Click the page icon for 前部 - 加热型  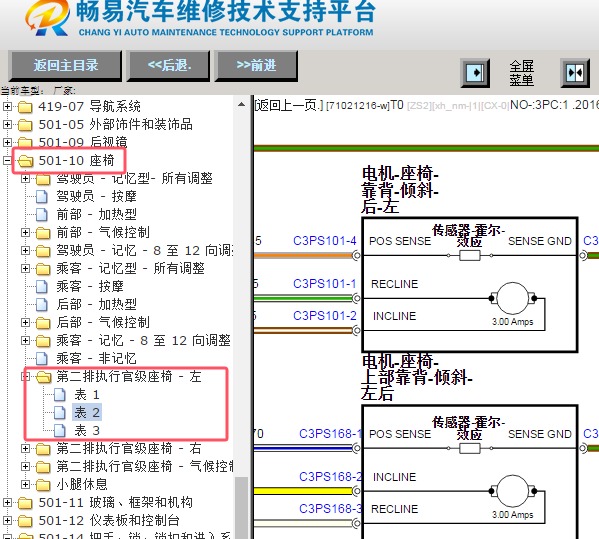(x=42, y=215)
